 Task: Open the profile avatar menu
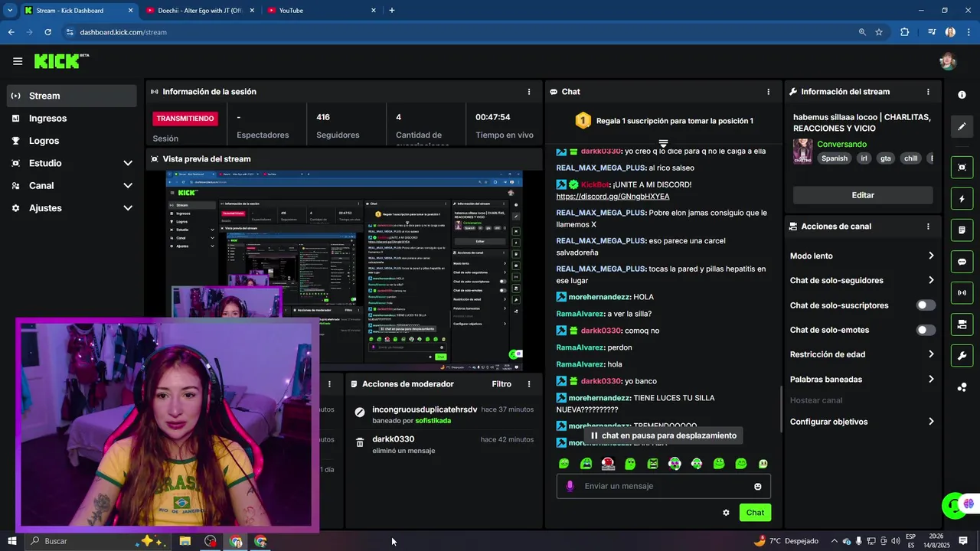click(948, 61)
